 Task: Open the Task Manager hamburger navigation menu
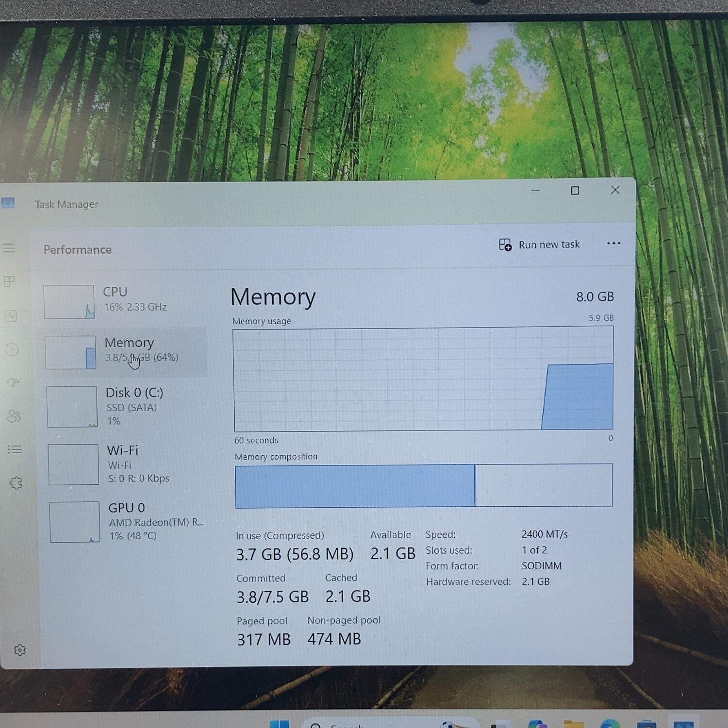point(9,248)
